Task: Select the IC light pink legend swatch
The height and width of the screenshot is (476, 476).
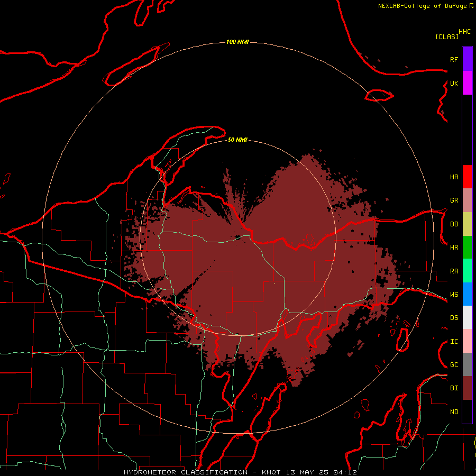Action: 467,341
